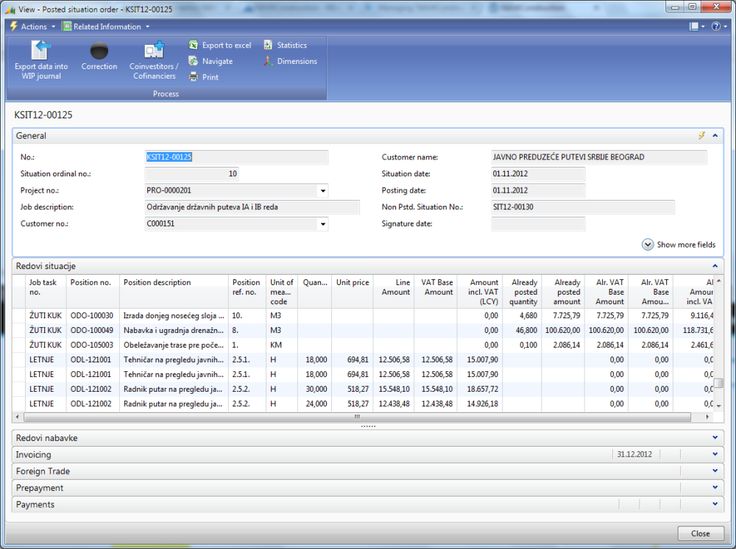Image resolution: width=736 pixels, height=549 pixels.
Task: Expand the Payments section
Action: click(x=715, y=504)
